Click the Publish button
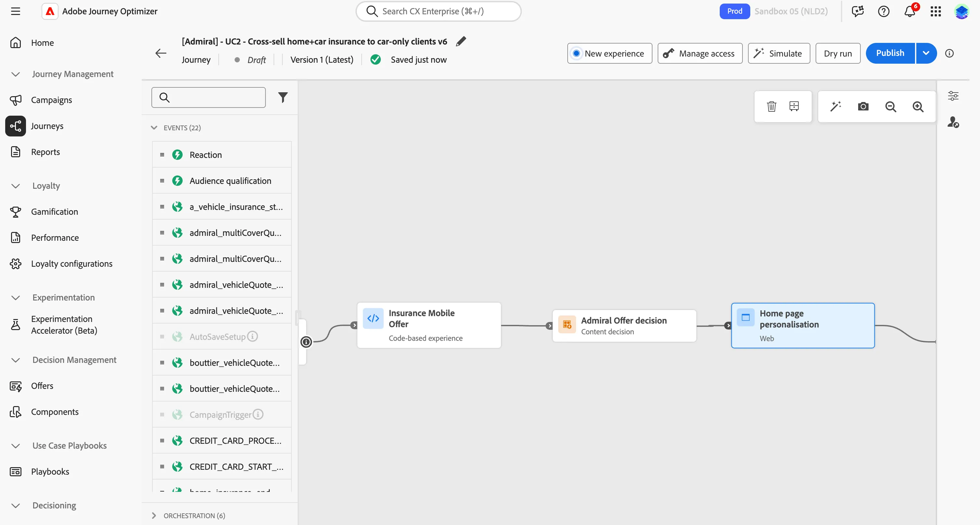 (x=890, y=53)
